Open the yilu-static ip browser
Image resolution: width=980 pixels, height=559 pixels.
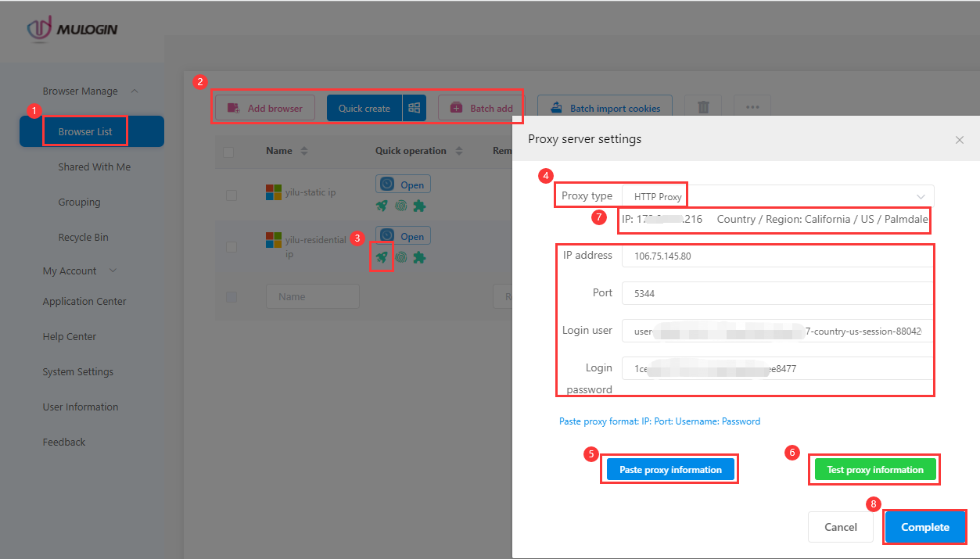click(403, 185)
